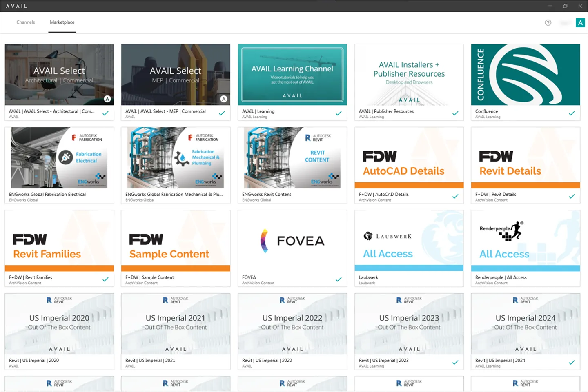Toggle checkmark on FOVEA channel

[x=339, y=279]
